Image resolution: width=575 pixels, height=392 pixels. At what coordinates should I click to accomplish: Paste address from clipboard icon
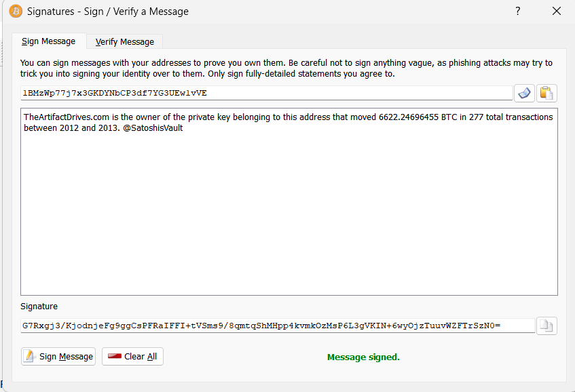(x=546, y=93)
